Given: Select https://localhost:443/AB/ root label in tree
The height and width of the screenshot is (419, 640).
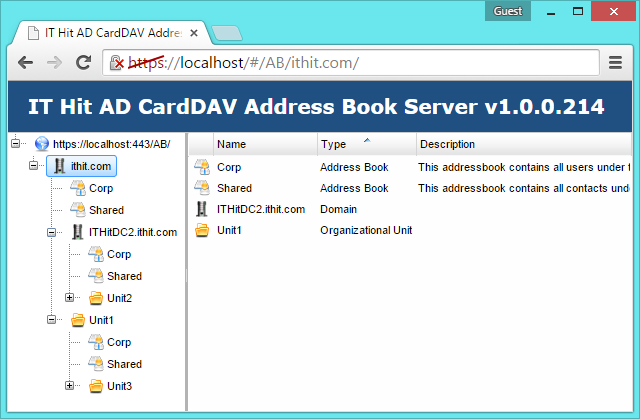Looking at the screenshot, I should pos(111,144).
